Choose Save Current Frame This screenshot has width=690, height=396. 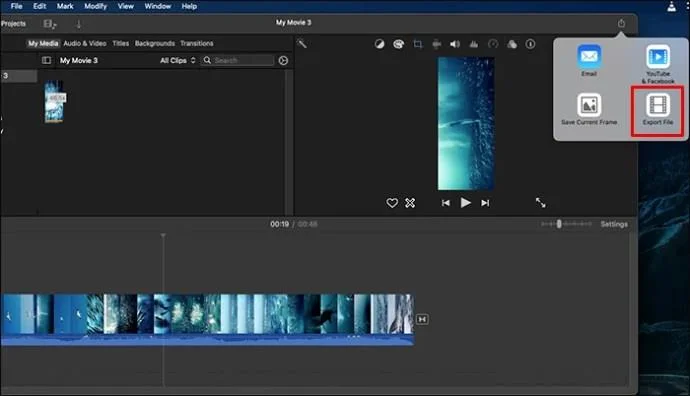click(x=589, y=109)
